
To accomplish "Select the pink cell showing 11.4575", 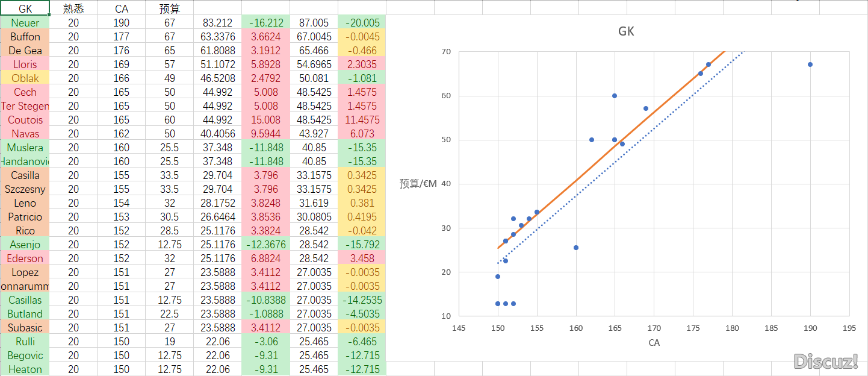I will [x=362, y=120].
